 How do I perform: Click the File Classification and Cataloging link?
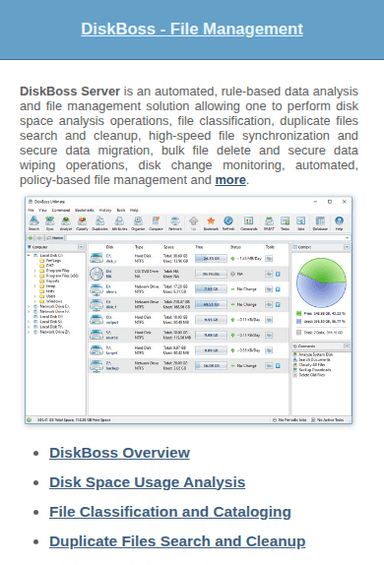click(170, 512)
